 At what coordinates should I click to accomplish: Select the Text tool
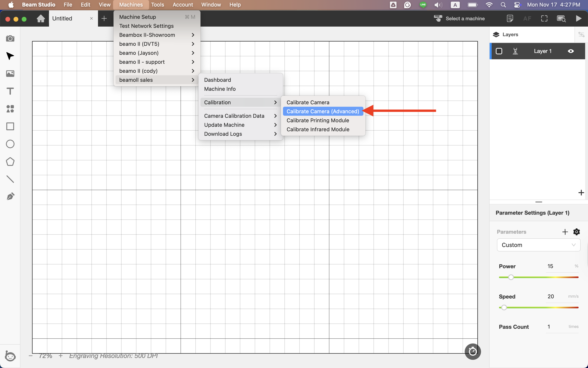[x=10, y=91]
